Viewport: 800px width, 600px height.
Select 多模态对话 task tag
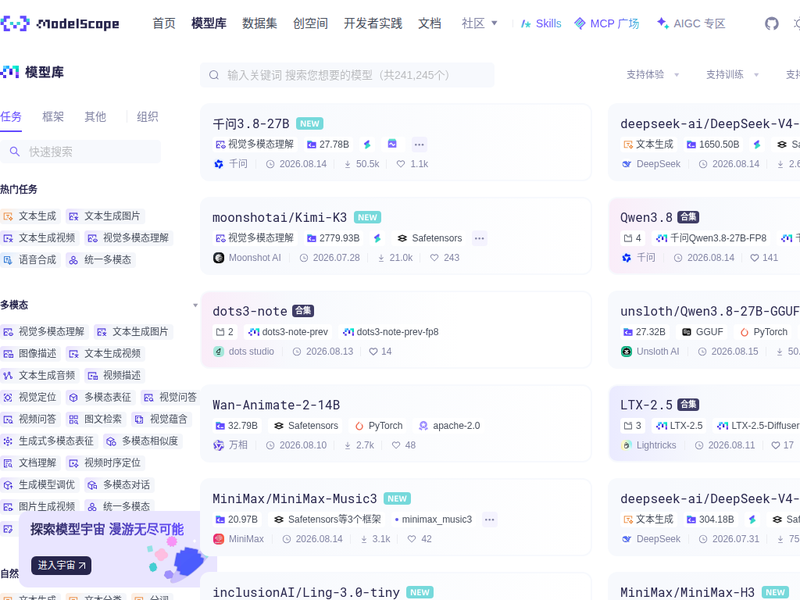[119, 485]
